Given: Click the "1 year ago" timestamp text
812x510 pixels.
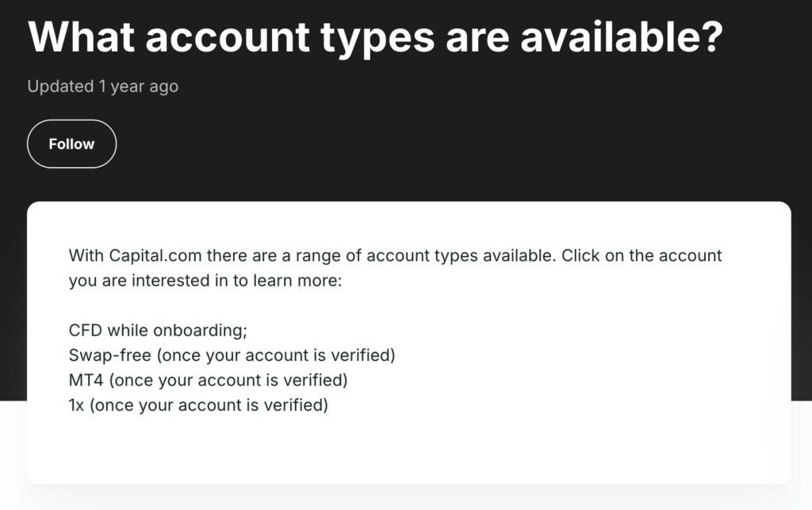Looking at the screenshot, I should pos(139,86).
